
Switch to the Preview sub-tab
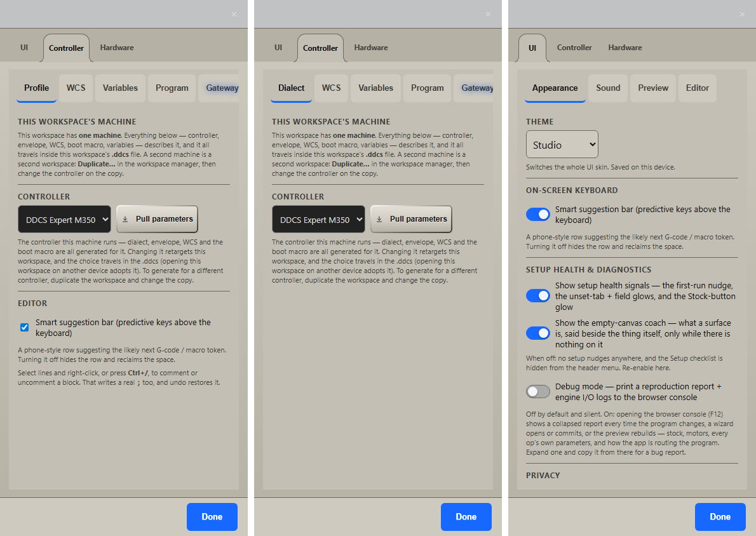click(x=653, y=88)
